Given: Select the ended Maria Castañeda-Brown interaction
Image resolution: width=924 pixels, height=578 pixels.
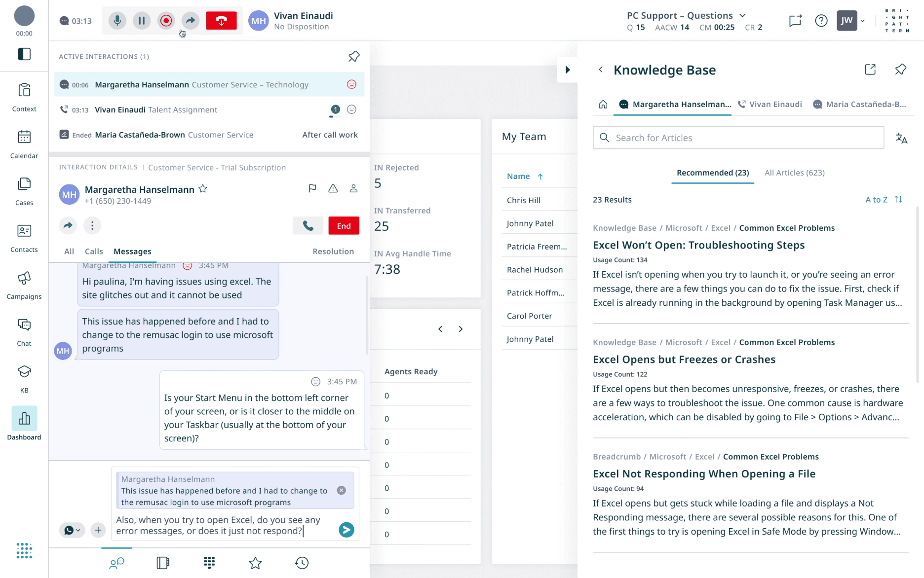Looking at the screenshot, I should (x=209, y=135).
